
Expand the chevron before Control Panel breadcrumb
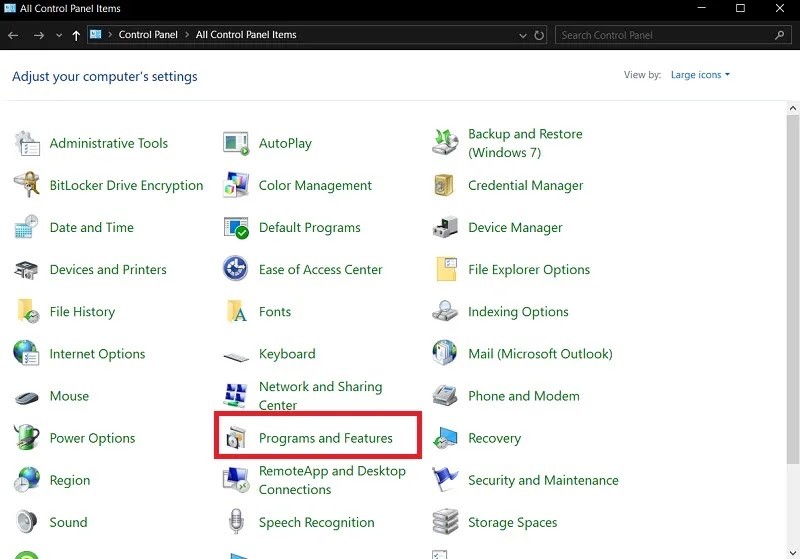coord(110,35)
